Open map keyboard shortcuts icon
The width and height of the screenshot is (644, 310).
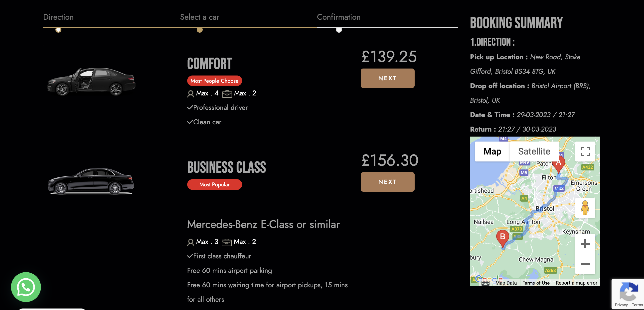(485, 283)
